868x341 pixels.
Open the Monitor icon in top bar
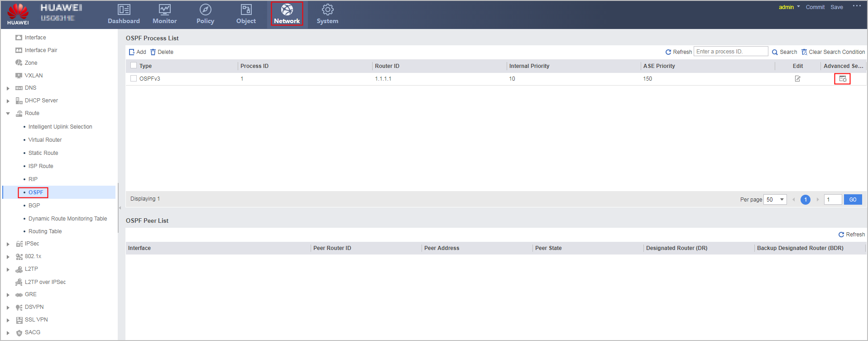165,10
